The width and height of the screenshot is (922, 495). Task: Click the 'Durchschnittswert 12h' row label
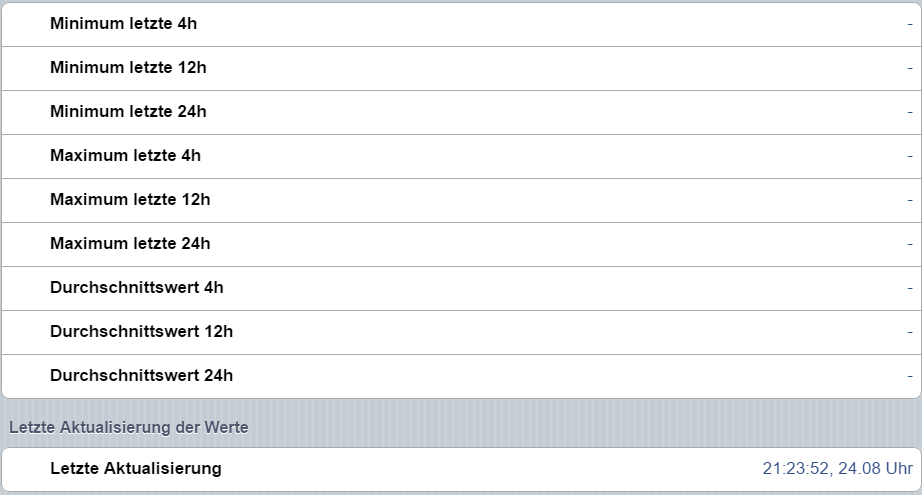[141, 332]
